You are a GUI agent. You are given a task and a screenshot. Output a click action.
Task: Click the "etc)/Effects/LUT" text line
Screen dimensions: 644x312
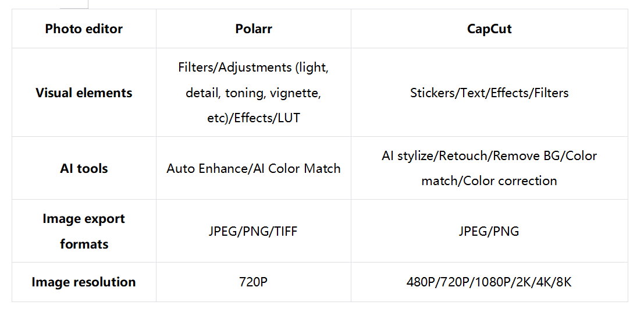tap(254, 118)
